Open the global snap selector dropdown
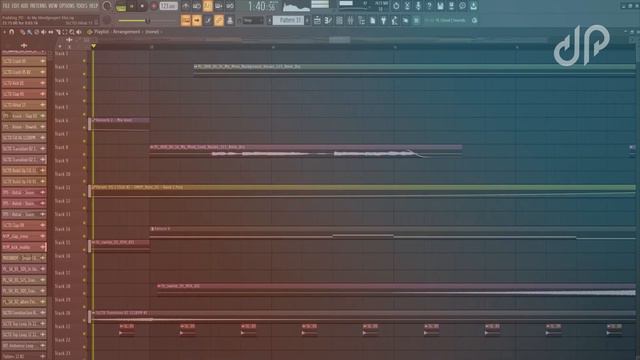Viewport: 640px width, 360px height. point(253,20)
